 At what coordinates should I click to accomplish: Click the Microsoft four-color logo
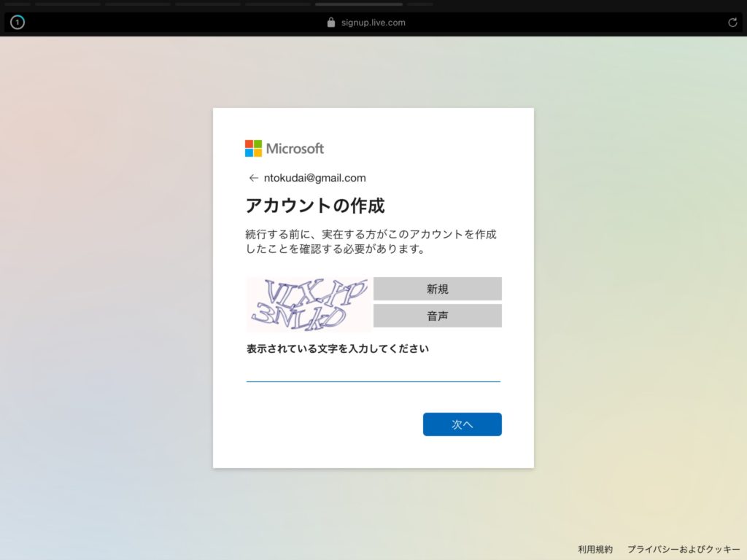point(253,148)
